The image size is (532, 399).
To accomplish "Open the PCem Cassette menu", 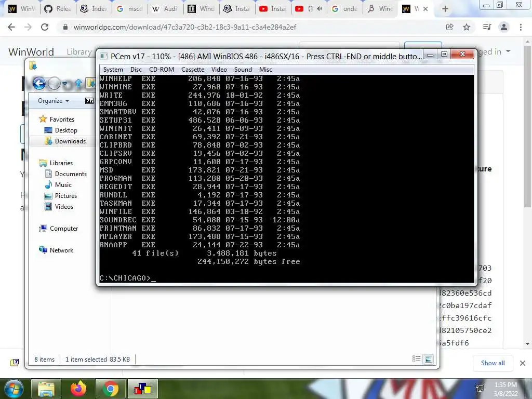I will click(x=193, y=70).
